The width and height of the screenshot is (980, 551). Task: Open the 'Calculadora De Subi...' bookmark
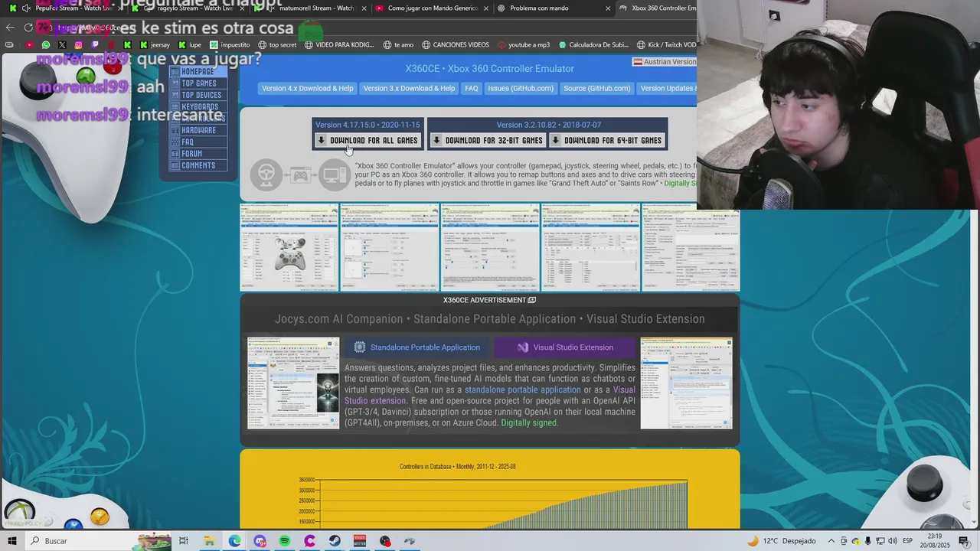[593, 44]
